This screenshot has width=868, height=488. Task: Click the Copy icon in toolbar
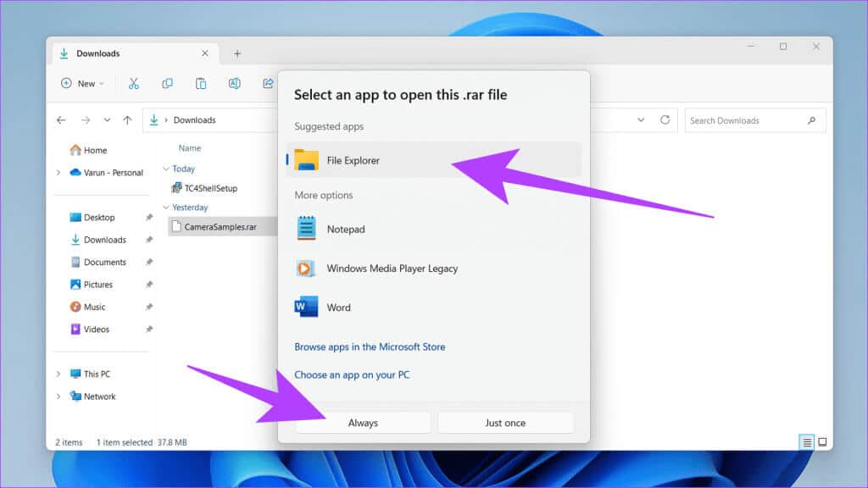click(167, 83)
